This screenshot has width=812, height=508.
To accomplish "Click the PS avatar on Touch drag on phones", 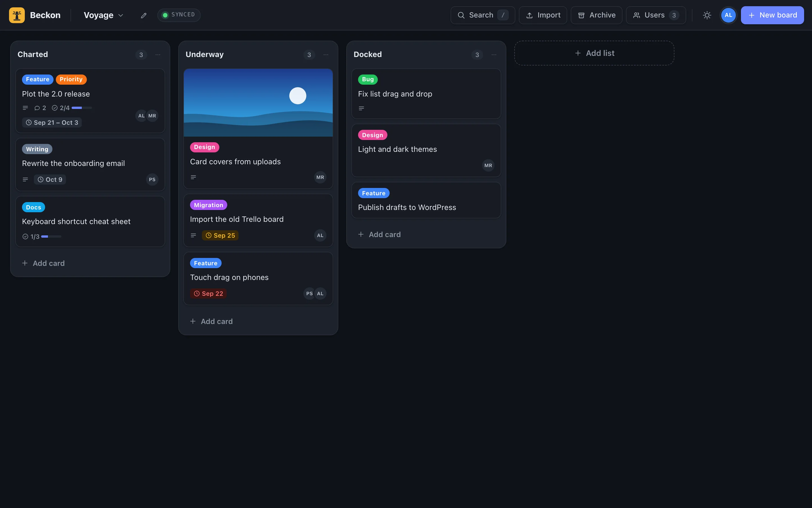I will click(x=309, y=294).
